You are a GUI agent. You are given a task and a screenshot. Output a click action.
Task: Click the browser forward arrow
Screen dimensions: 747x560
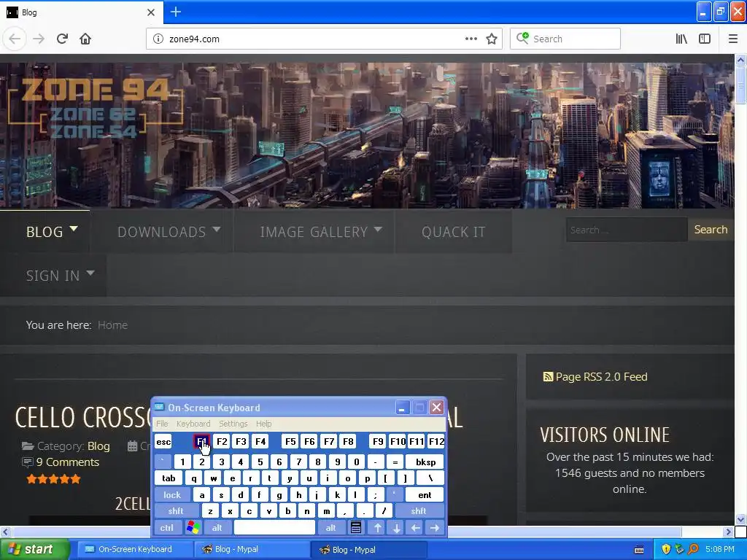click(x=39, y=39)
